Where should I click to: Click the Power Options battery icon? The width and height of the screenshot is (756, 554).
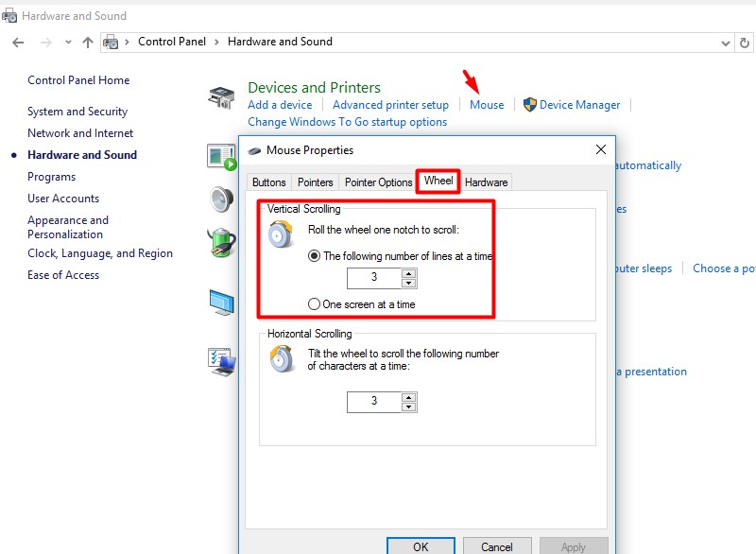coord(221,243)
